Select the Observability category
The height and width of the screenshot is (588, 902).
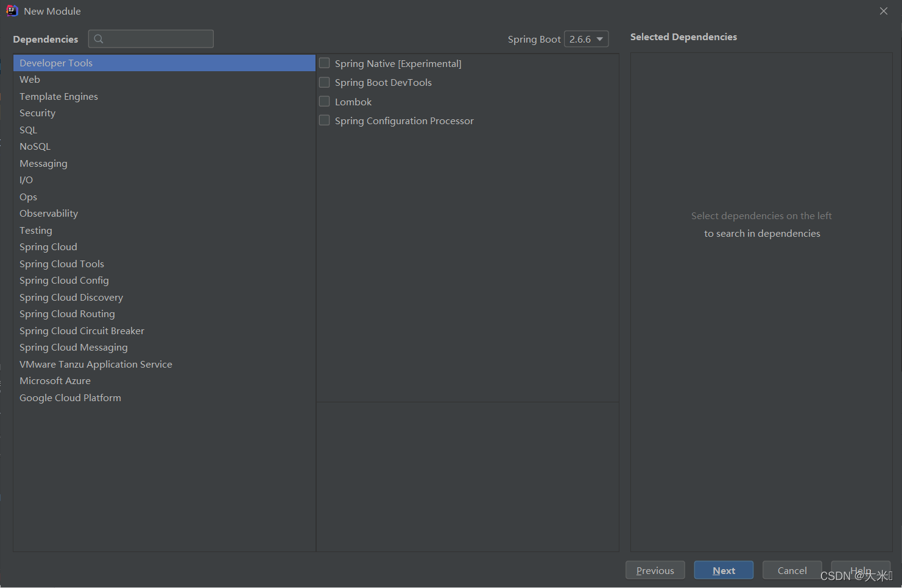[x=164, y=214]
